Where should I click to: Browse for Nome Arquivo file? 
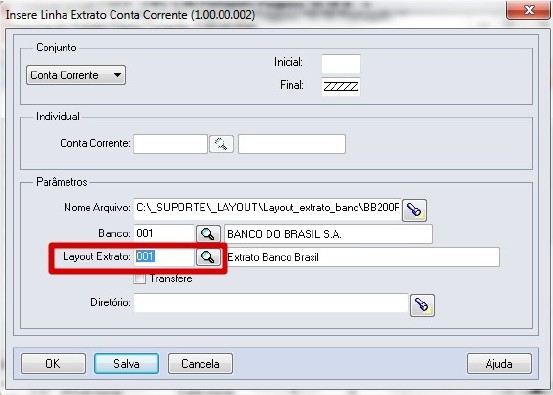tap(414, 210)
